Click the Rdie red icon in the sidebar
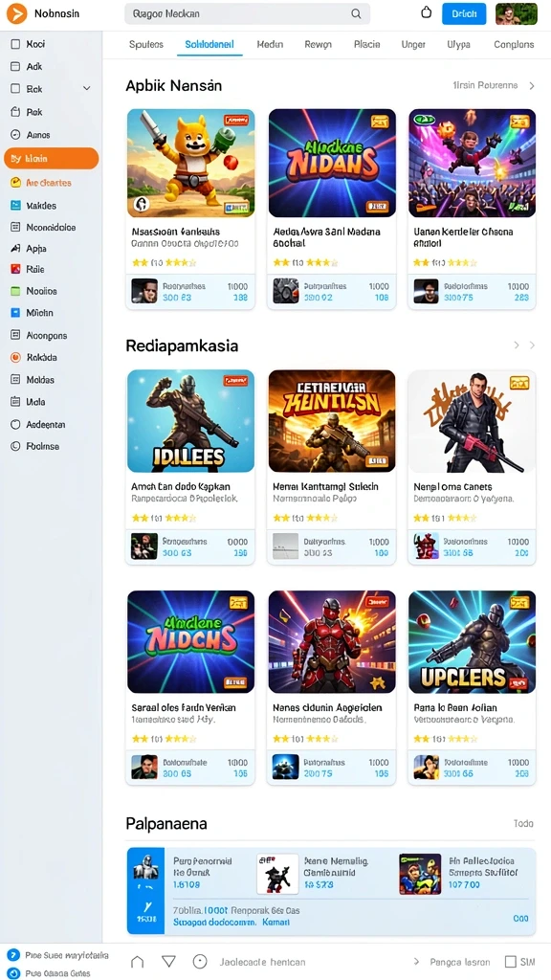Viewport: 551px width, 980px height. tap(16, 269)
